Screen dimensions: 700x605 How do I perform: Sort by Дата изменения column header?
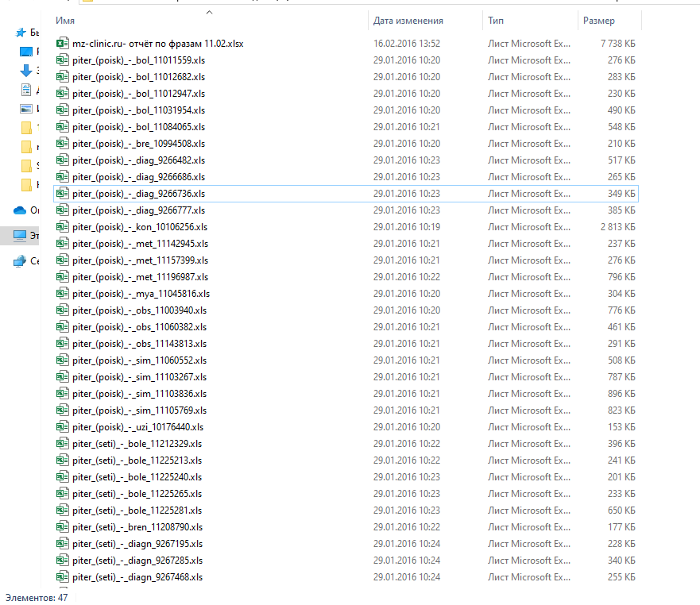click(x=408, y=21)
